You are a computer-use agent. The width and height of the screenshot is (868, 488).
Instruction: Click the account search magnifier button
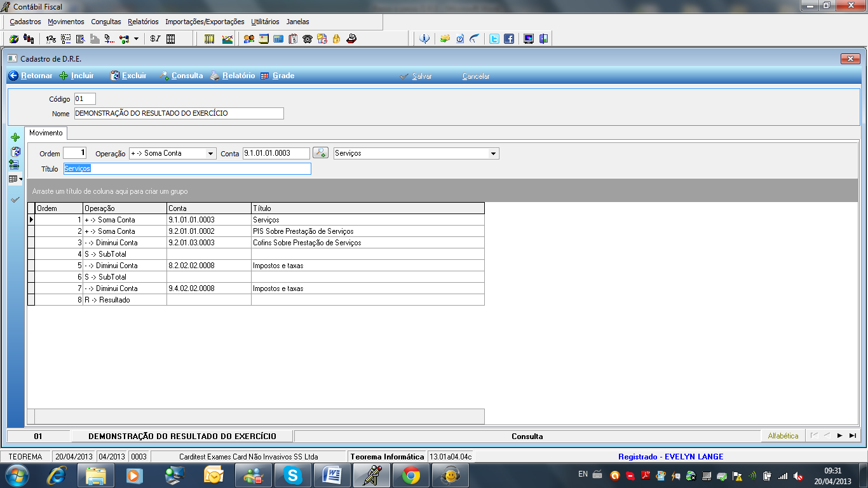point(321,153)
